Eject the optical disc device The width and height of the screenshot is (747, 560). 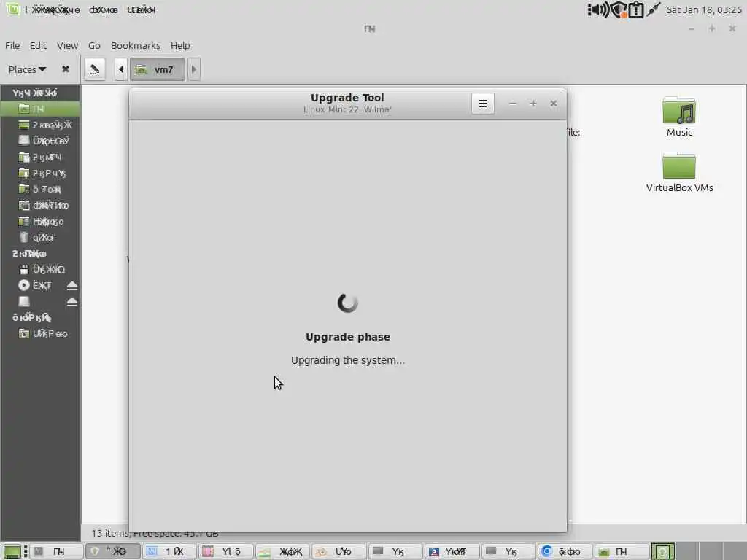[x=72, y=286]
